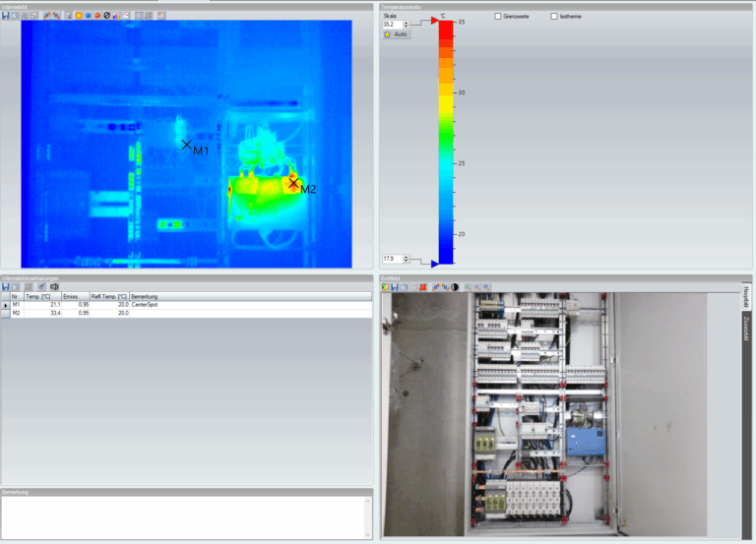This screenshot has height=544, width=756.
Task: Click the upper scale value spinner arrows
Action: click(x=406, y=25)
